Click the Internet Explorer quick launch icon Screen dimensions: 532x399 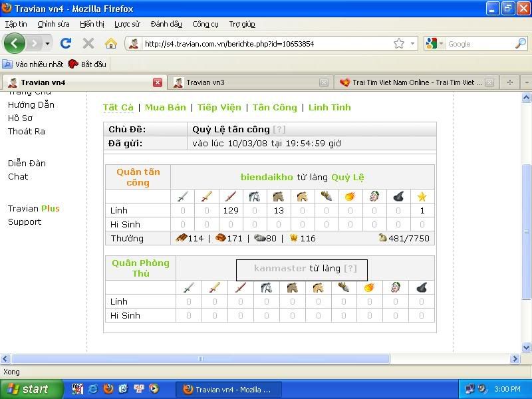[x=93, y=389]
